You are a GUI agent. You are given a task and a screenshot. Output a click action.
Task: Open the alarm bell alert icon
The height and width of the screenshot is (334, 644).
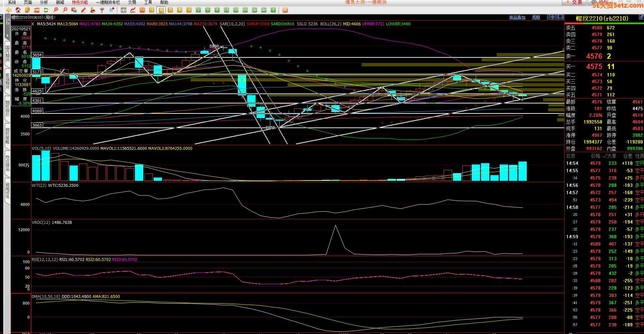tap(93, 10)
